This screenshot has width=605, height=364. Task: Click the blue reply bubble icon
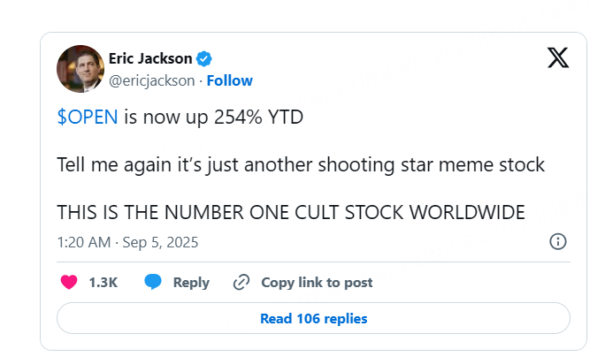tap(153, 283)
